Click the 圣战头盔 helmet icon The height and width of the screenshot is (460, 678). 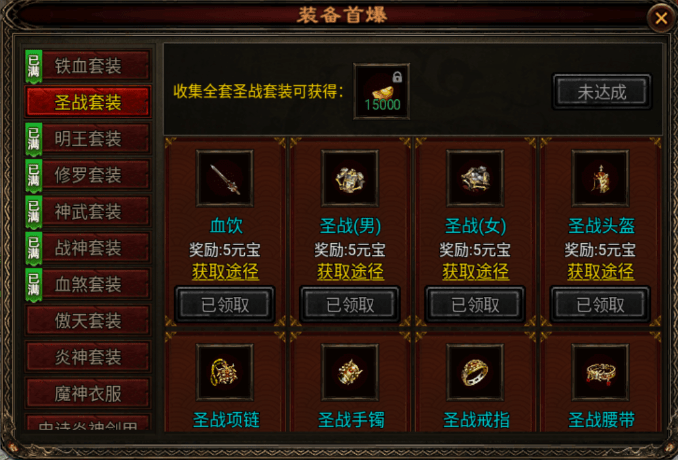pyautogui.click(x=600, y=179)
